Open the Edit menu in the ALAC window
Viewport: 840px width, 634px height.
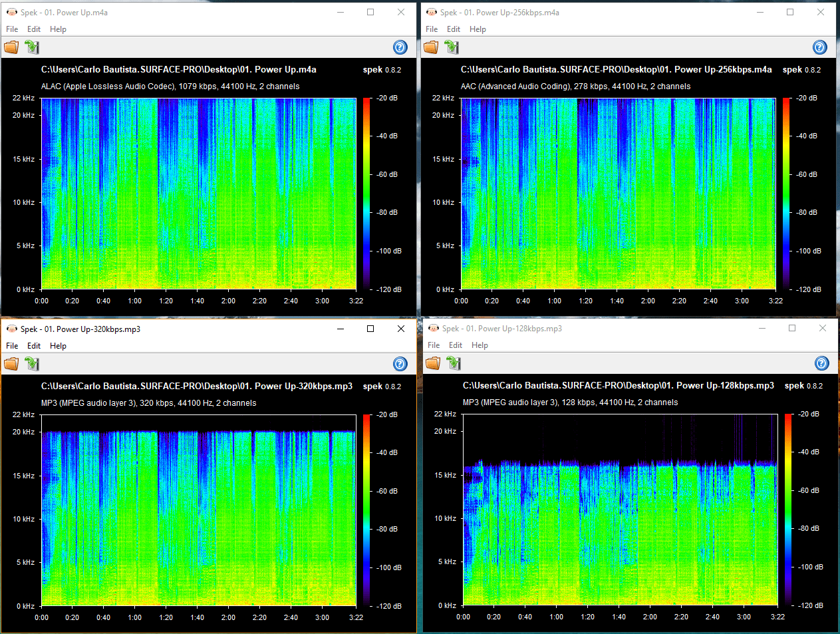pos(33,29)
